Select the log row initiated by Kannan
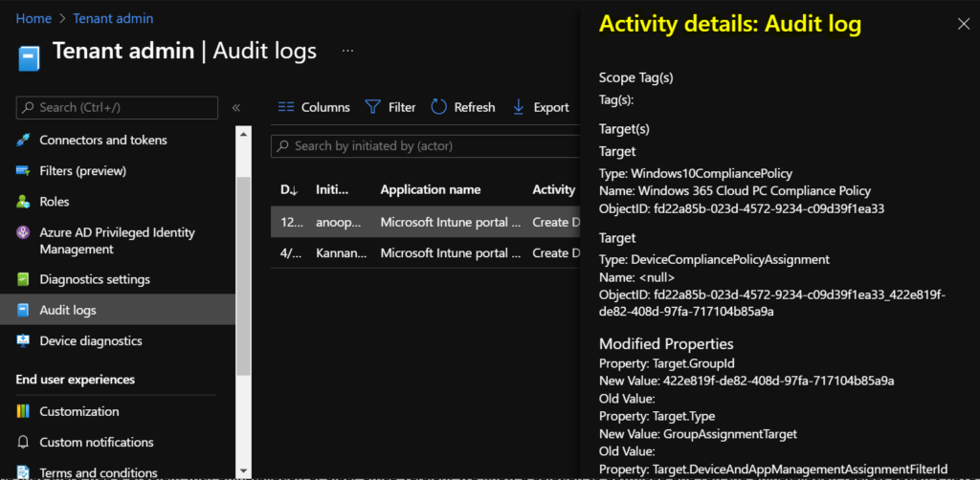980x480 pixels. (426, 252)
